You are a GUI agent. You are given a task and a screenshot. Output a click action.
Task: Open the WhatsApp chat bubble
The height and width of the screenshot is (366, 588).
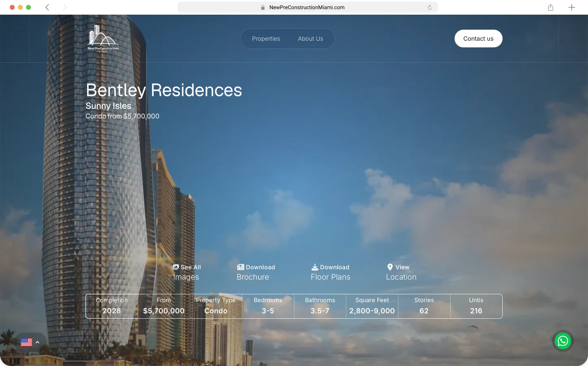click(x=563, y=341)
